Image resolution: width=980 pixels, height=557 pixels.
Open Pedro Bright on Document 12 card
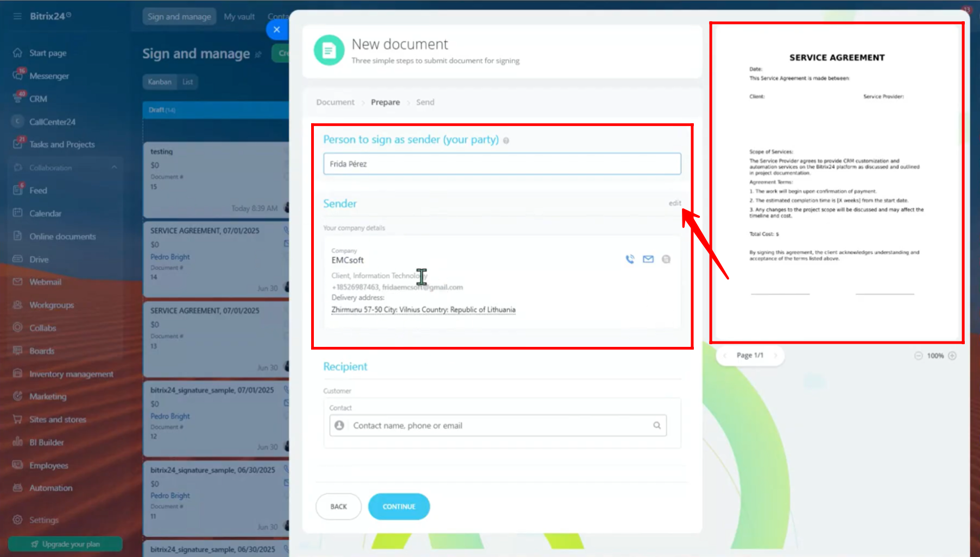click(x=170, y=416)
